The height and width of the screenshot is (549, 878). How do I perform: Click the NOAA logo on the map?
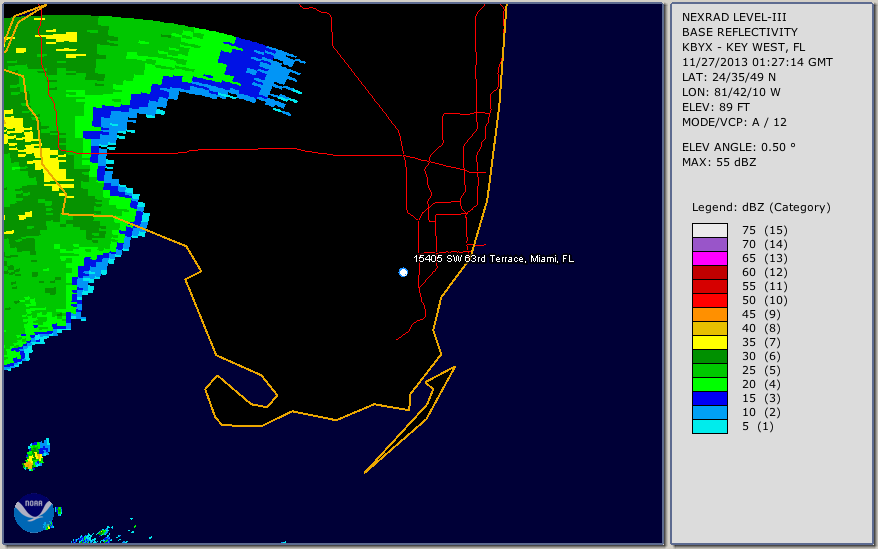(x=34, y=513)
